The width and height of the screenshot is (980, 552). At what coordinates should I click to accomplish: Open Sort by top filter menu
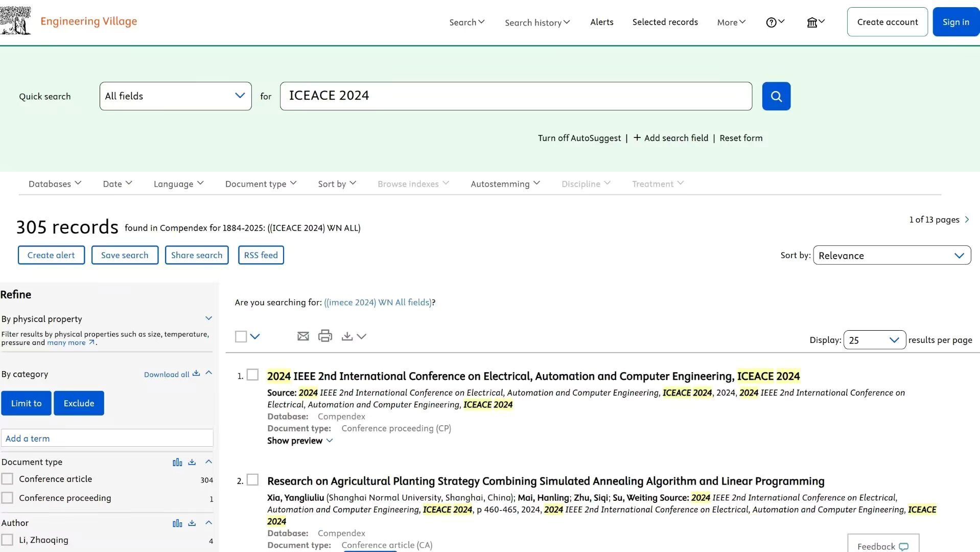[337, 183]
